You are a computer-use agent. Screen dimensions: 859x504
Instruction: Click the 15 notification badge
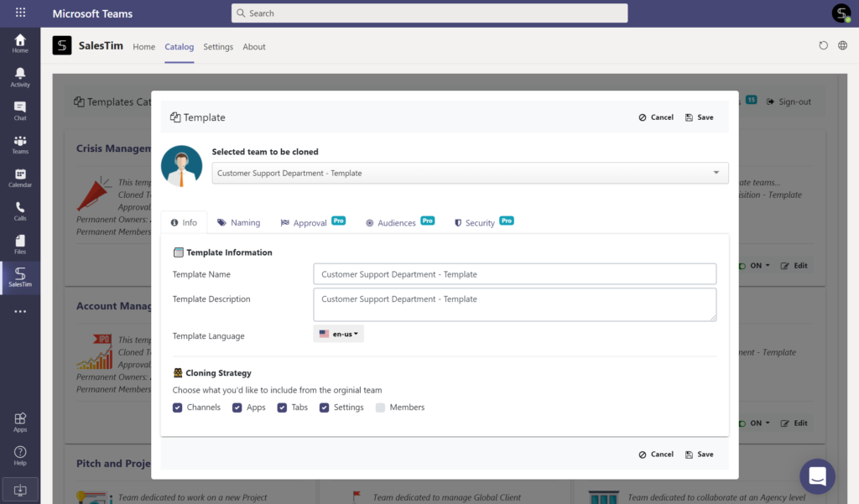coord(751,100)
